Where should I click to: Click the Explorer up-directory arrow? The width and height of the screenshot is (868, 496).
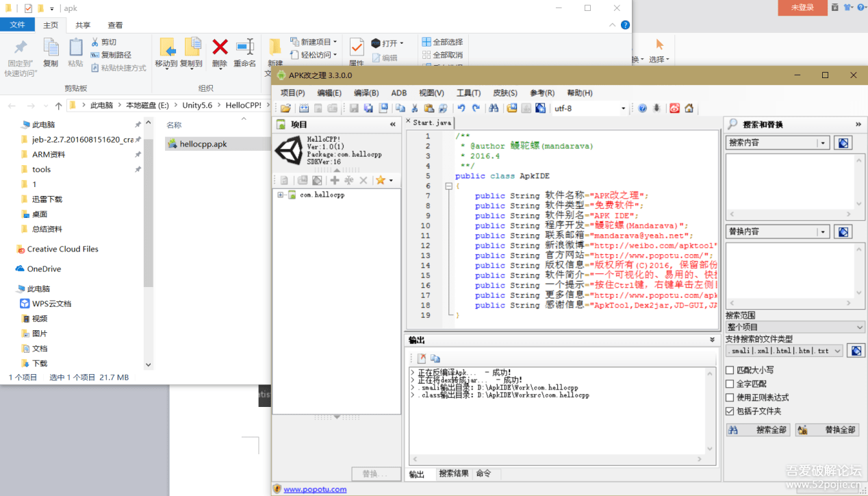[x=58, y=106]
